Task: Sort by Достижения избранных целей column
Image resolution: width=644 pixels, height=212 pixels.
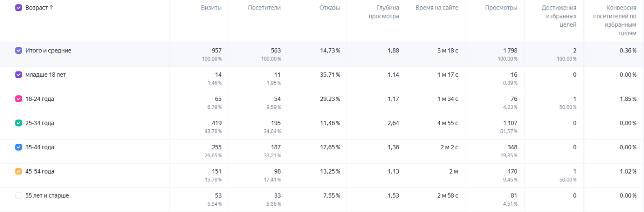Action: click(559, 16)
